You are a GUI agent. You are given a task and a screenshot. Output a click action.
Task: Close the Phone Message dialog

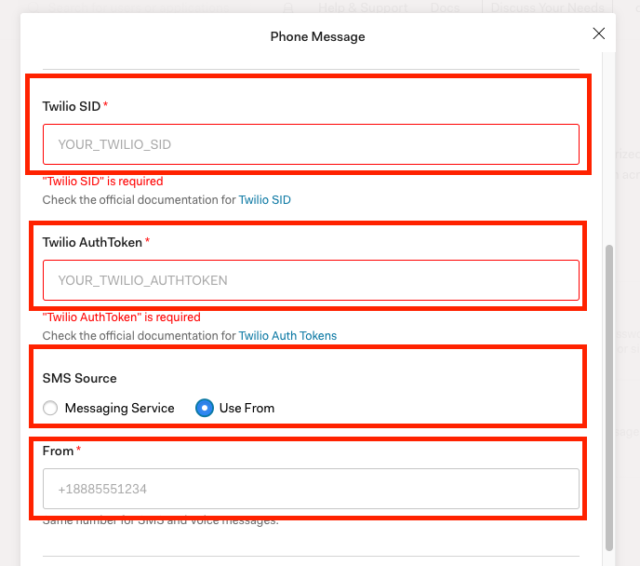pos(598,33)
